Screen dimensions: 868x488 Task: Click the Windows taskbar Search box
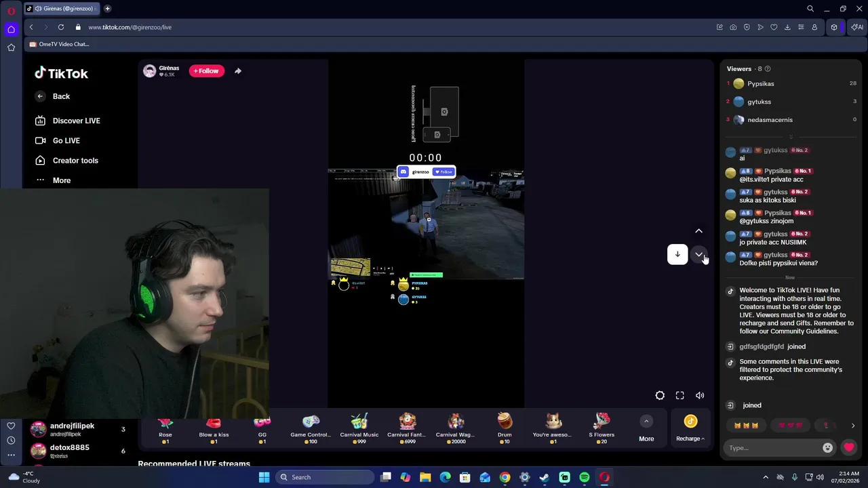coord(325,477)
